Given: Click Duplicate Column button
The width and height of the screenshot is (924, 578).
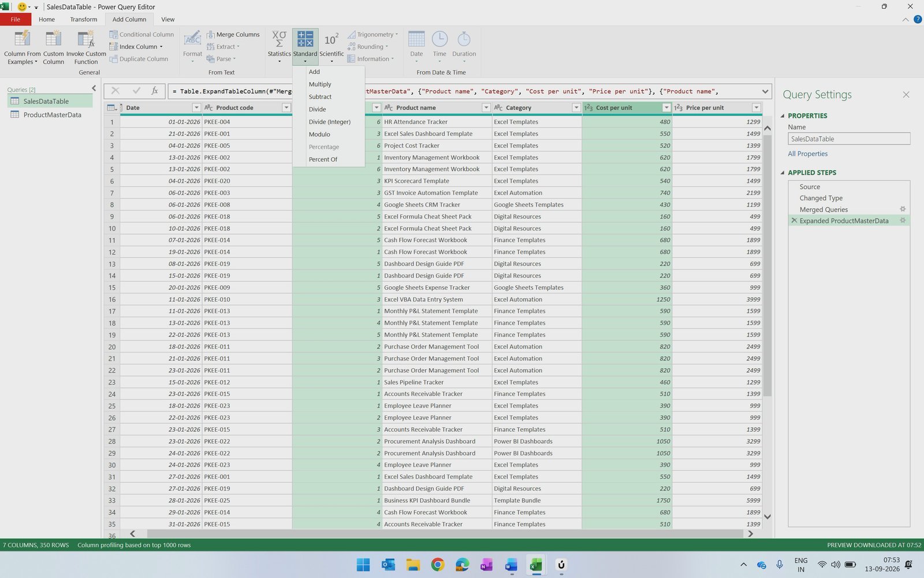Looking at the screenshot, I should click(x=139, y=59).
